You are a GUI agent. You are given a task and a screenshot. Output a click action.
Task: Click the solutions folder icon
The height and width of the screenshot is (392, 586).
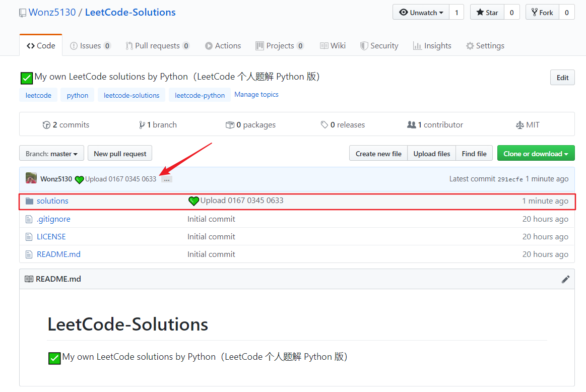point(29,201)
